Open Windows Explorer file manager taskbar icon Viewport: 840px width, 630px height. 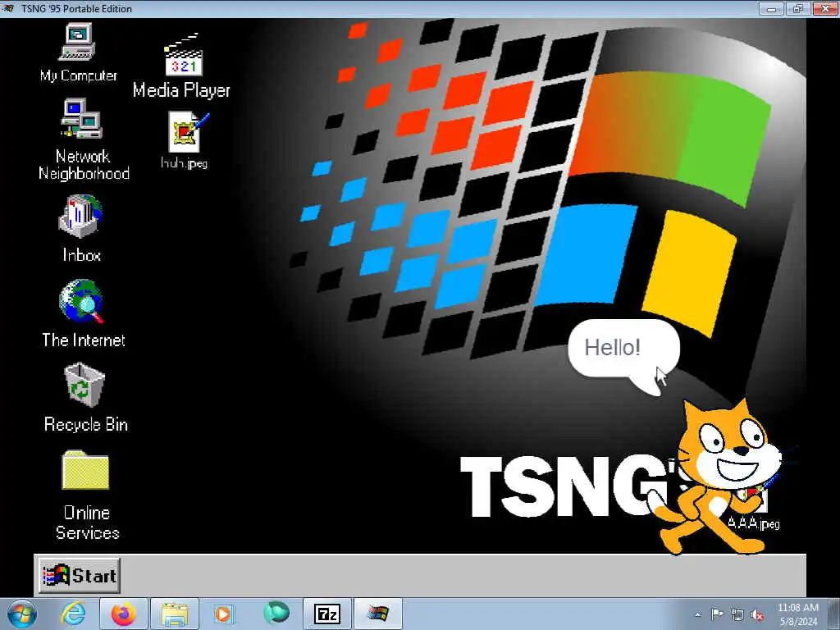click(175, 614)
